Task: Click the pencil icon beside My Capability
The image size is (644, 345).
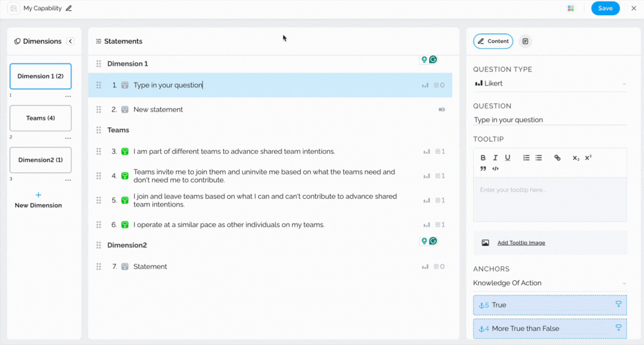Action: [69, 8]
